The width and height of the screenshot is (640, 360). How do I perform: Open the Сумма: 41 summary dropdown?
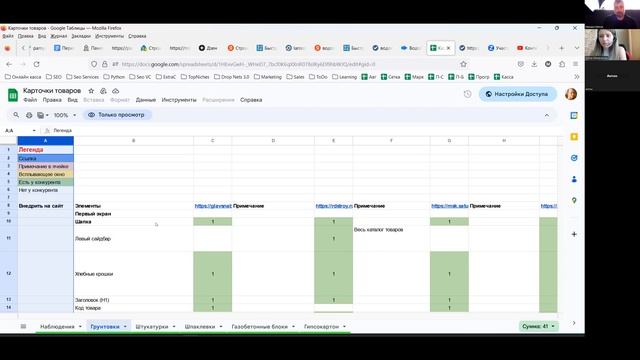click(538, 326)
